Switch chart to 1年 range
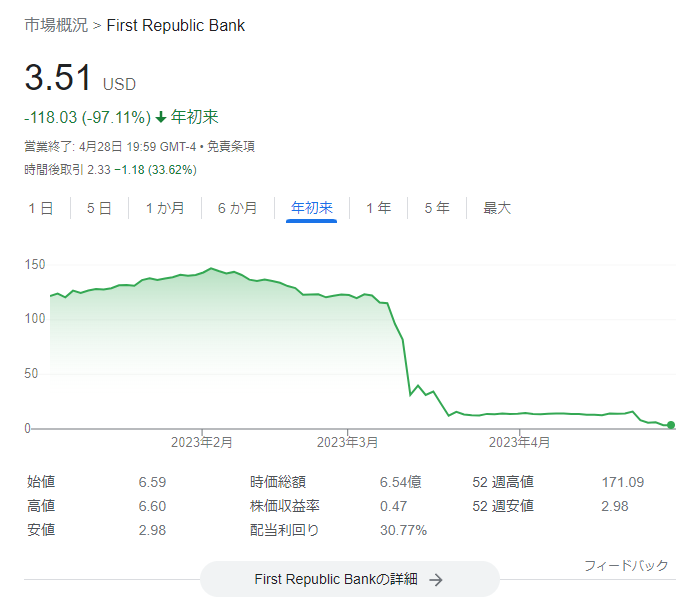Image resolution: width=688 pixels, height=602 pixels. [x=379, y=208]
